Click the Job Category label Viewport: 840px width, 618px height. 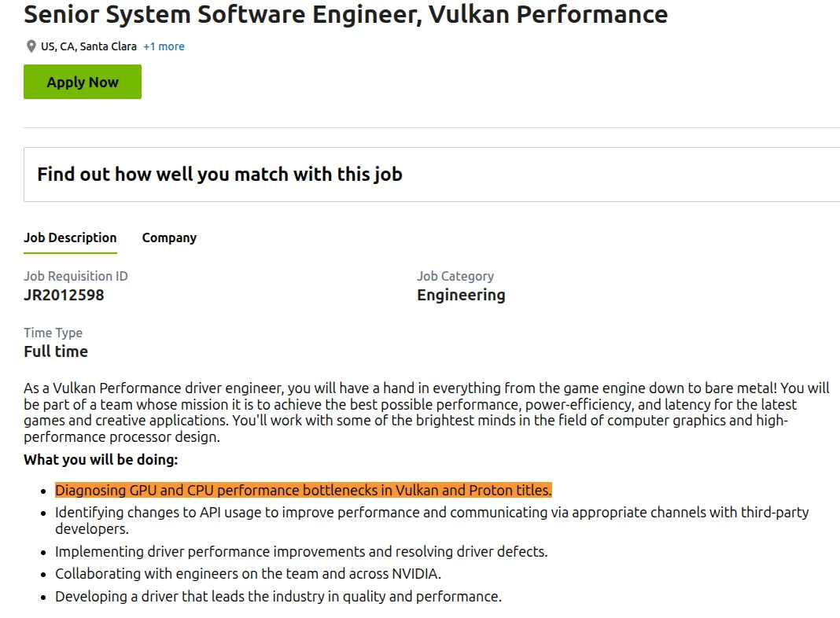455,276
